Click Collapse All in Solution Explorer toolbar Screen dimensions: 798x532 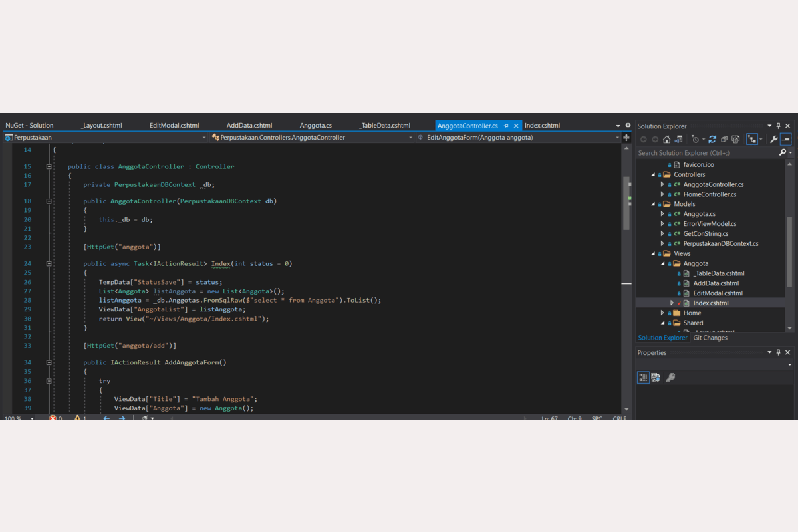tap(724, 139)
